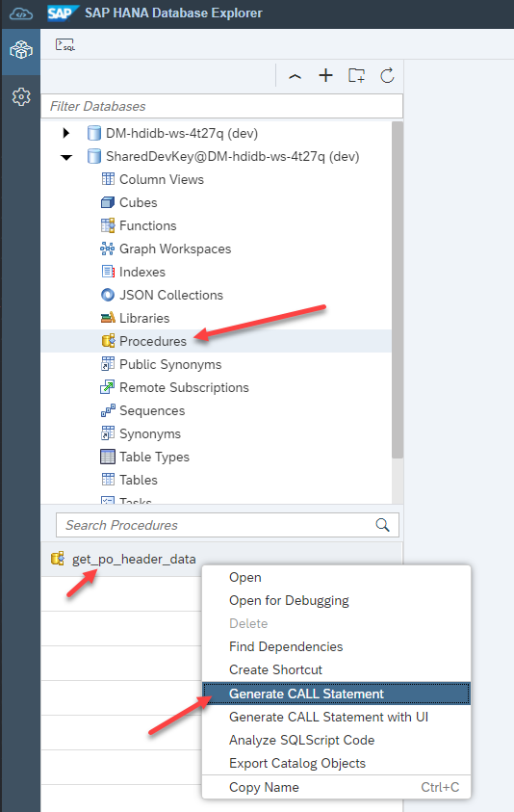The image size is (514, 812).
Task: Click the search magnifier icon for procedures
Action: 382,525
